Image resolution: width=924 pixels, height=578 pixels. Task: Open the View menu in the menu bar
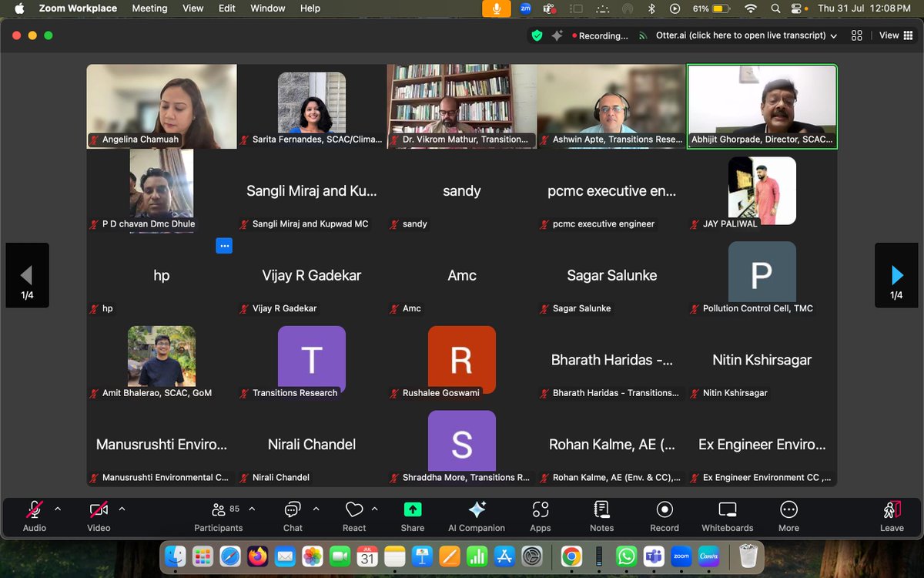click(x=192, y=8)
